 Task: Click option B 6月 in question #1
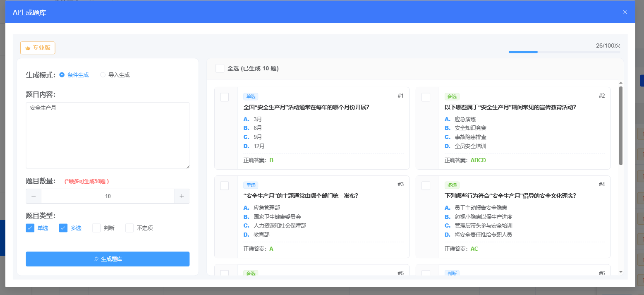click(x=253, y=128)
